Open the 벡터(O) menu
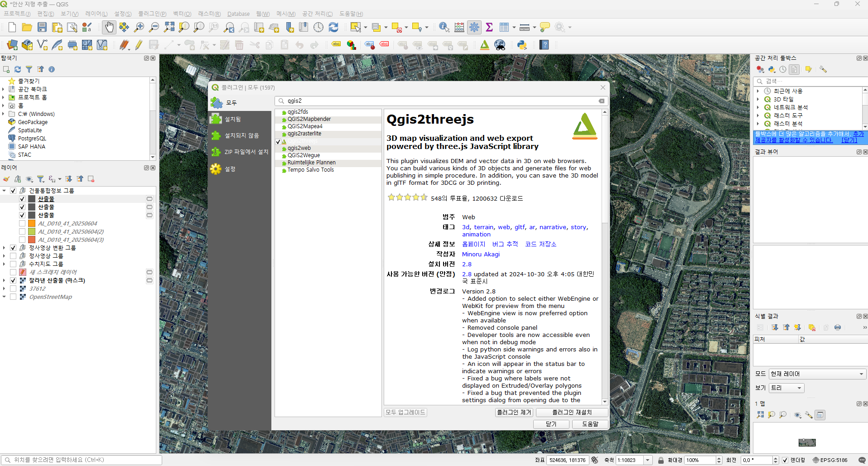868x466 pixels. pyautogui.click(x=182, y=14)
